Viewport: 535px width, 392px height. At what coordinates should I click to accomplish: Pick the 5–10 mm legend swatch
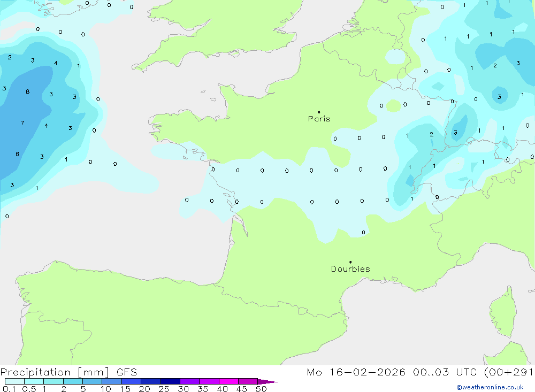click(x=93, y=381)
